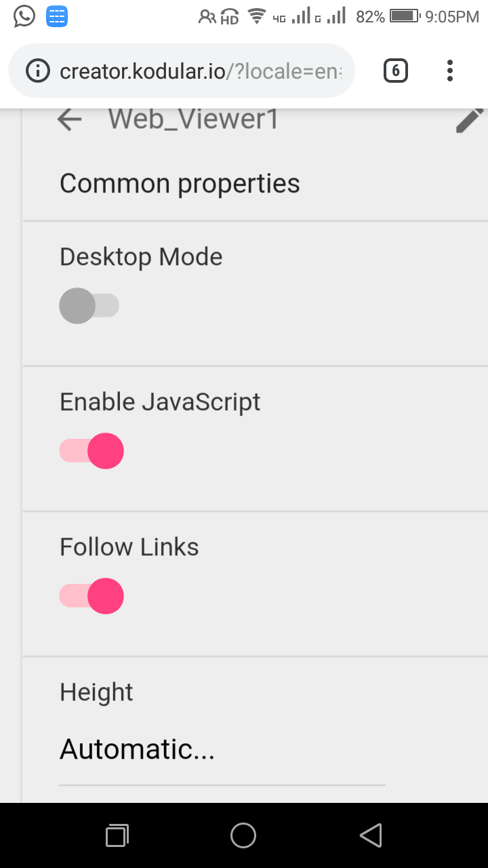Viewport: 488px width, 868px height.
Task: Open the tab switcher showing 6 tabs
Action: point(396,71)
